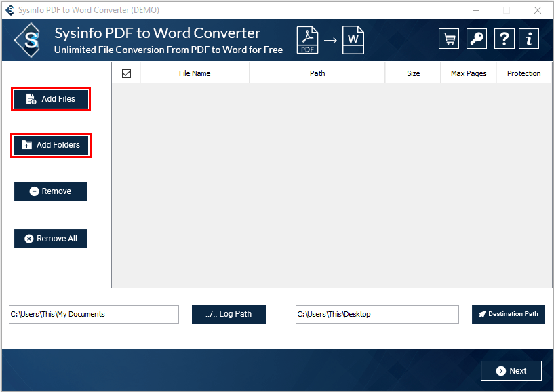Screen dimensions: 554x392
Task: Focus the destination path field showing Desktop
Action: tap(377, 314)
